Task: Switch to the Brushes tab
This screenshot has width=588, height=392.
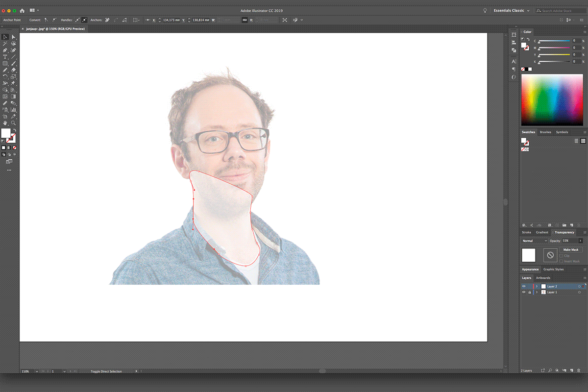Action: click(545, 132)
